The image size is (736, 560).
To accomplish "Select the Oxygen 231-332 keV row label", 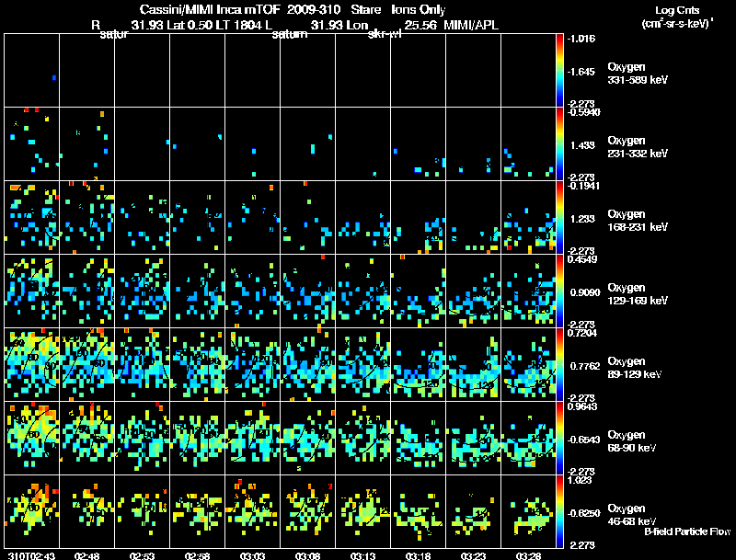I will pos(638,147).
